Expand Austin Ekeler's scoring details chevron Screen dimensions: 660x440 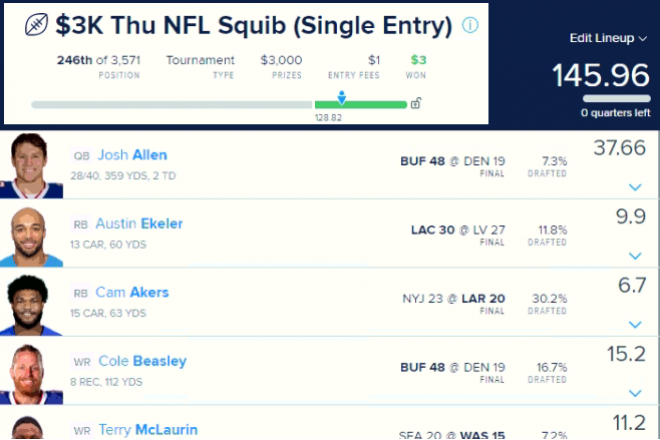pyautogui.click(x=635, y=256)
